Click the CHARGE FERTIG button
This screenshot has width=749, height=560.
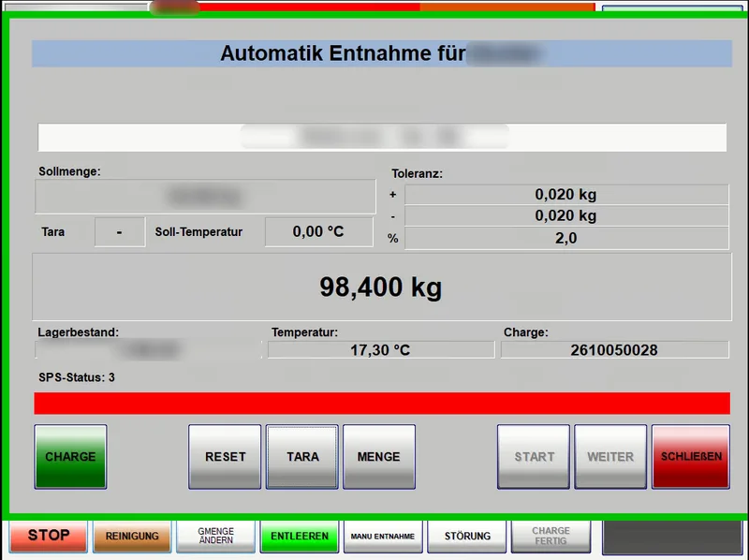coord(551,536)
